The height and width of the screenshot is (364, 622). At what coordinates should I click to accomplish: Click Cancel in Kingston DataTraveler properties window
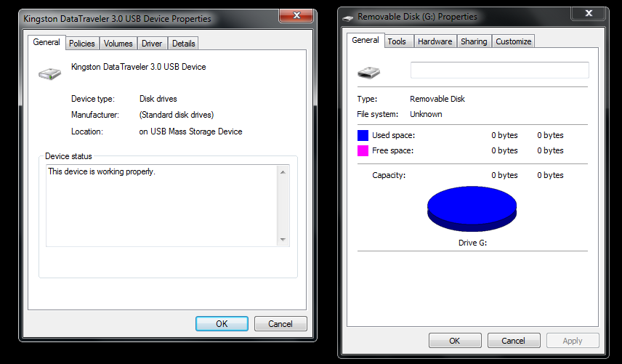coord(280,323)
